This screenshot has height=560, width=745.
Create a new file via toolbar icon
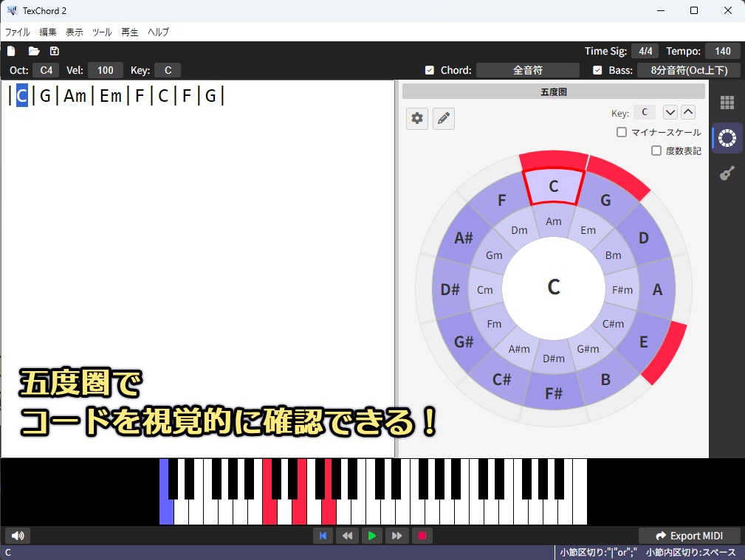(10, 51)
